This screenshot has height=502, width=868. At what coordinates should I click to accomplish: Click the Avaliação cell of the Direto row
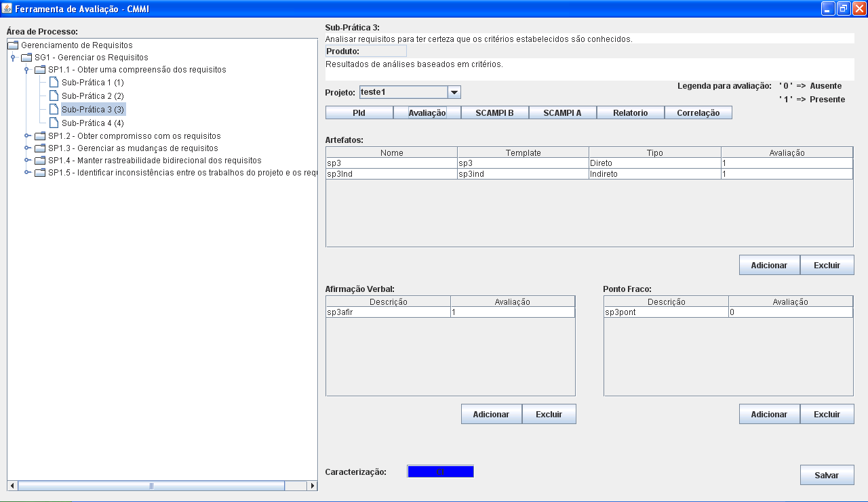click(787, 163)
